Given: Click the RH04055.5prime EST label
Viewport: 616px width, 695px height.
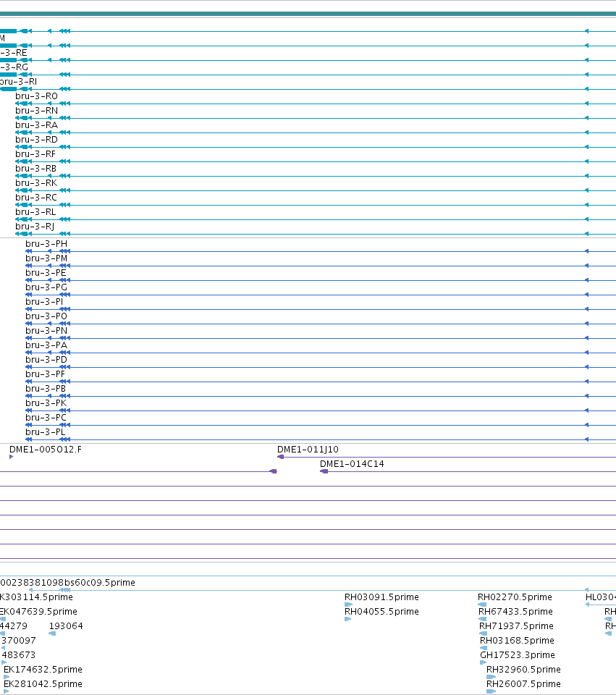Looking at the screenshot, I should (381, 612).
